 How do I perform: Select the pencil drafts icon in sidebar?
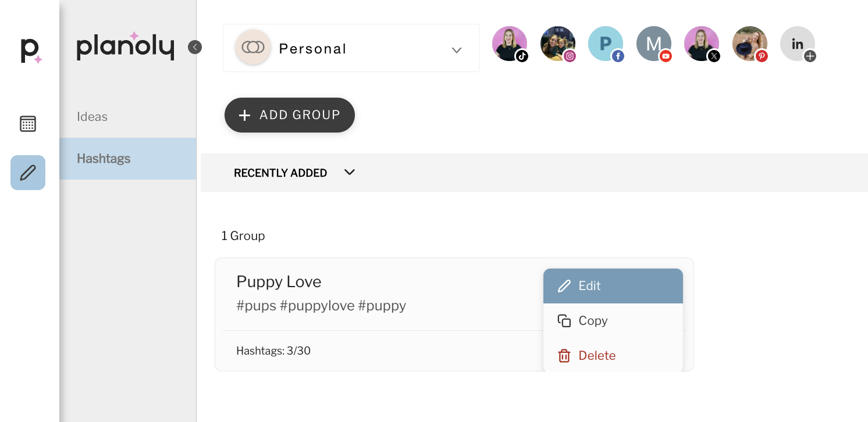click(28, 173)
